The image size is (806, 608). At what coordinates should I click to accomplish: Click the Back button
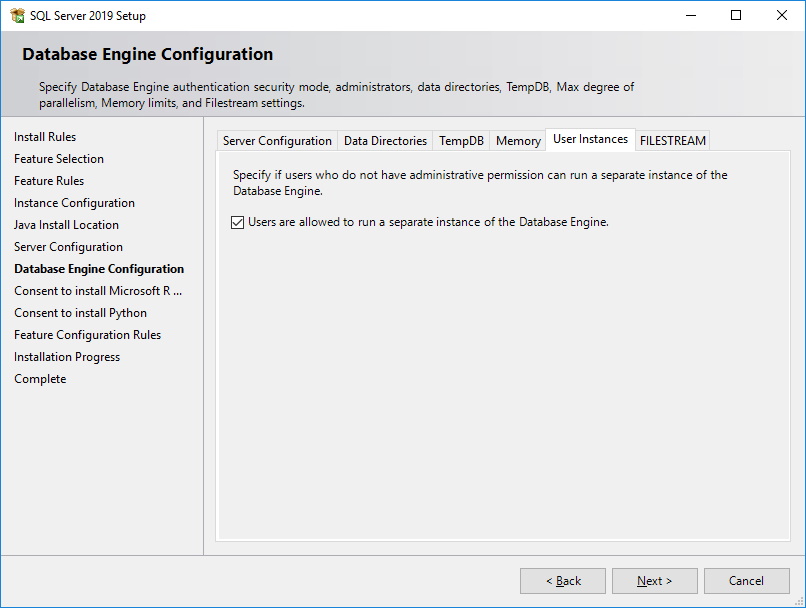pyautogui.click(x=563, y=581)
